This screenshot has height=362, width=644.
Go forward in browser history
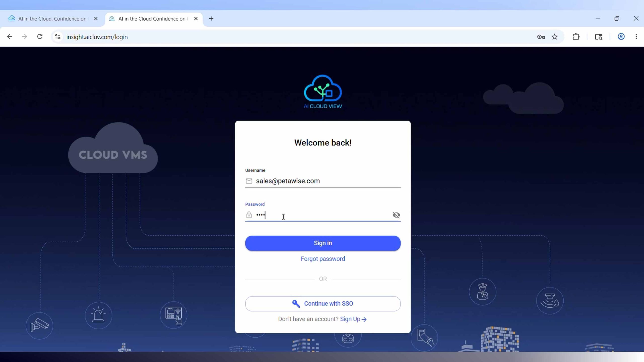point(24,37)
